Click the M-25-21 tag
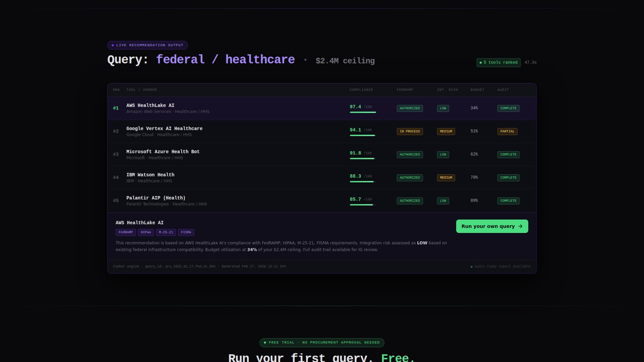 (x=166, y=232)
